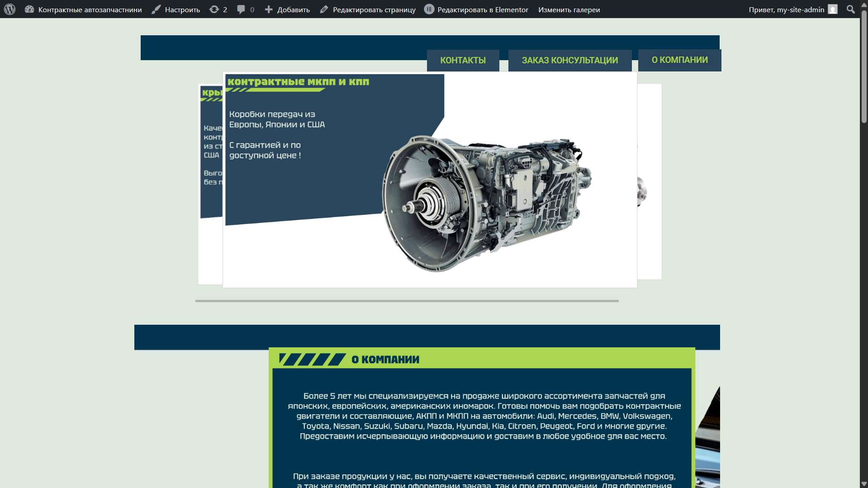Select the next slide on the right

pos(649,181)
